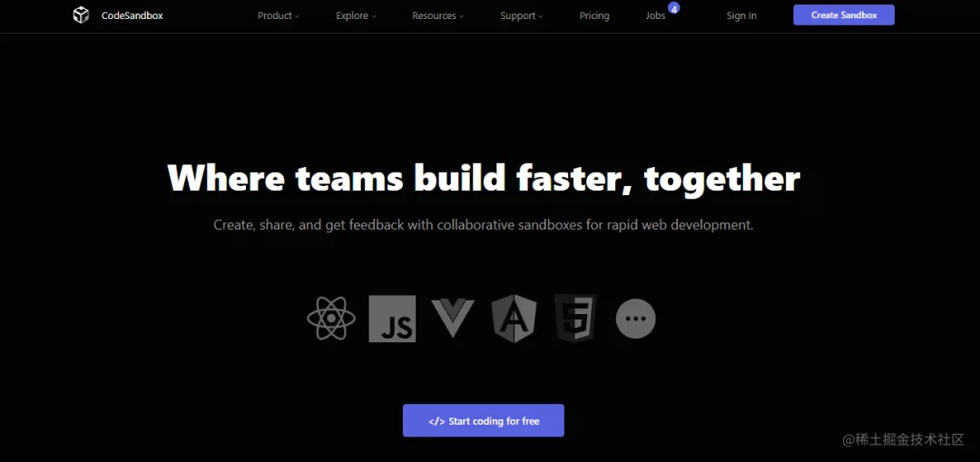Click the Jobs notification badge showing 4

(x=673, y=9)
